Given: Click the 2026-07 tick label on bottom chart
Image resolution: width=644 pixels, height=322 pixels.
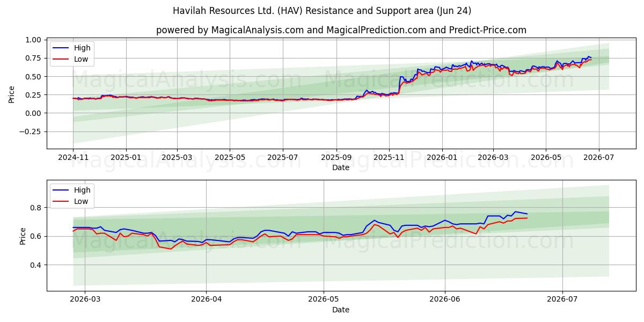Looking at the screenshot, I should (562, 300).
